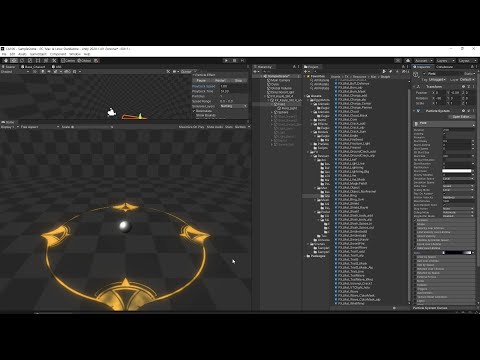Switch to the Hierarchy tab
The height and width of the screenshot is (360, 480).
click(265, 67)
